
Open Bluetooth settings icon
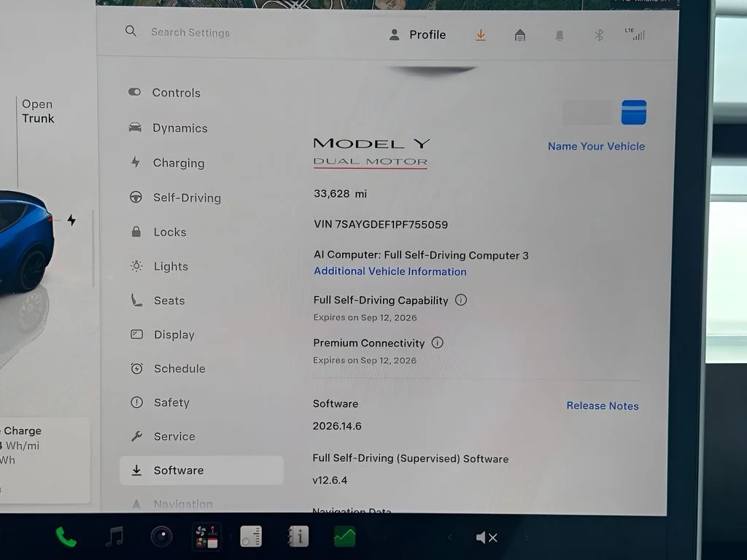[599, 35]
